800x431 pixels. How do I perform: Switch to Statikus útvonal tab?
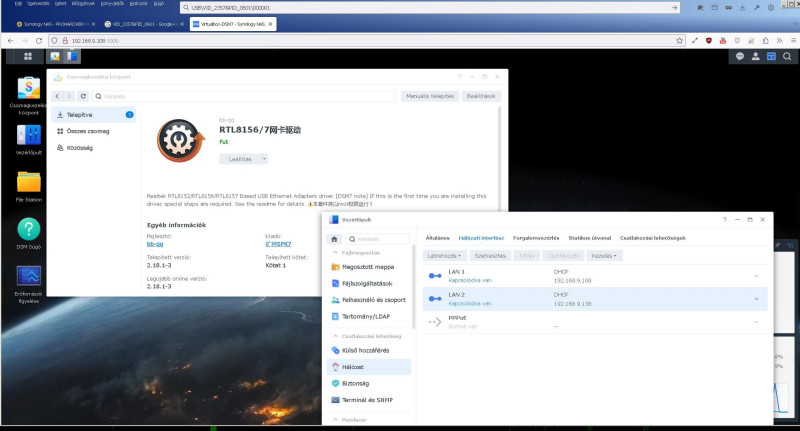coord(589,238)
